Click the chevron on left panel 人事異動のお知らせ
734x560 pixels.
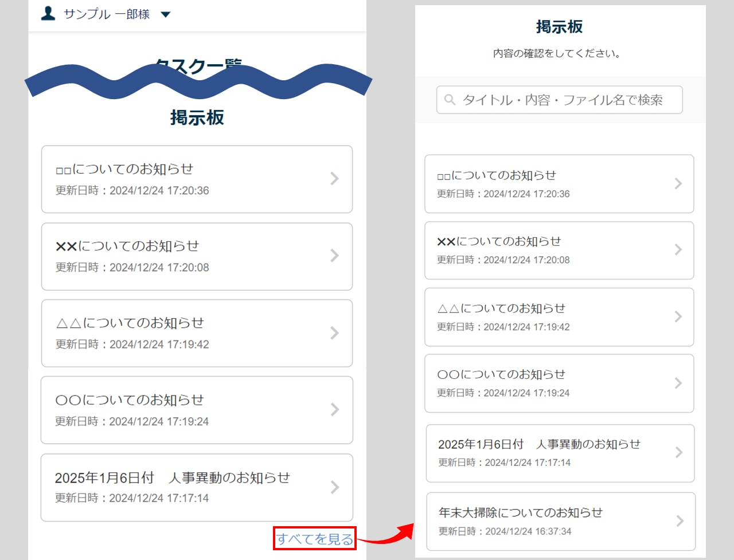pos(335,487)
